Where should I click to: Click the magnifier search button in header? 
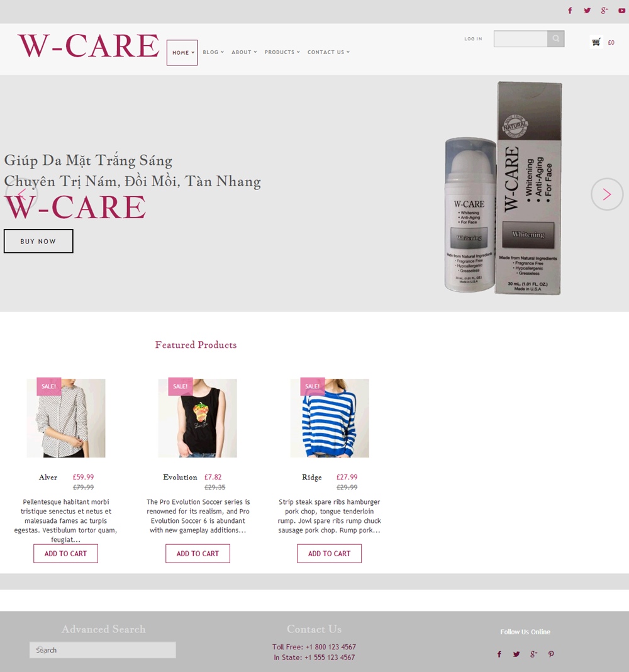coord(556,38)
